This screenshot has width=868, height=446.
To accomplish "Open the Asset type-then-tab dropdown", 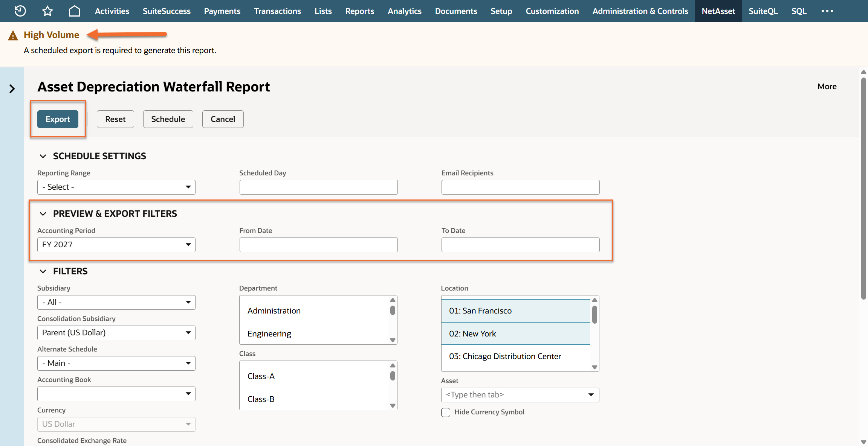I will pos(520,395).
